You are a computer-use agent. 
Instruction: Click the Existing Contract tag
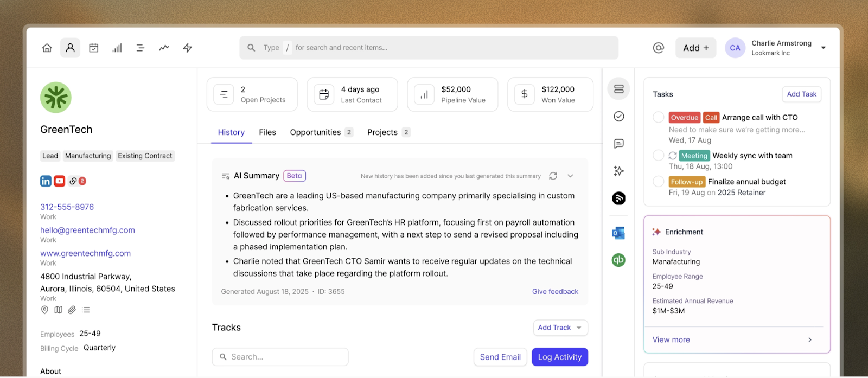pyautogui.click(x=145, y=156)
